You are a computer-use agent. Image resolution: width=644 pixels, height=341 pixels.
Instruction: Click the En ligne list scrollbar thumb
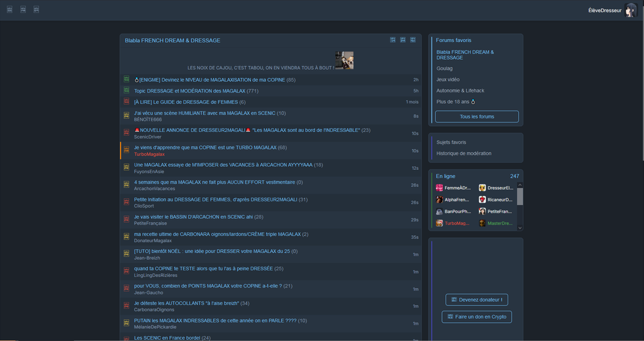pos(520,196)
